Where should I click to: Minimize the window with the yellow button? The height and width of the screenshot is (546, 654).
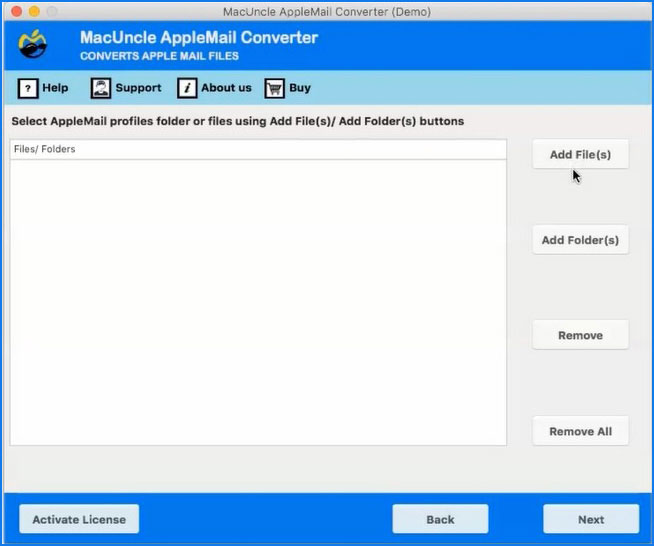coord(34,11)
